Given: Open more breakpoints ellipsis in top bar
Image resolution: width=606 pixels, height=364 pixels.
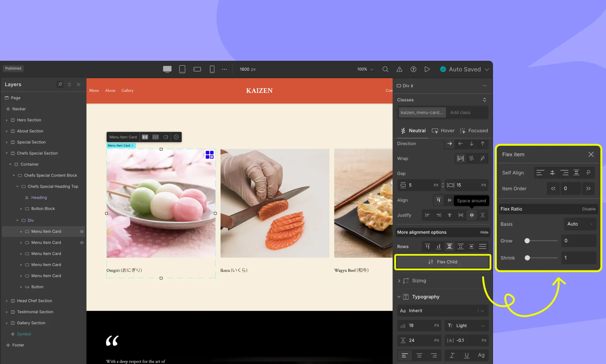Looking at the screenshot, I should (x=224, y=69).
